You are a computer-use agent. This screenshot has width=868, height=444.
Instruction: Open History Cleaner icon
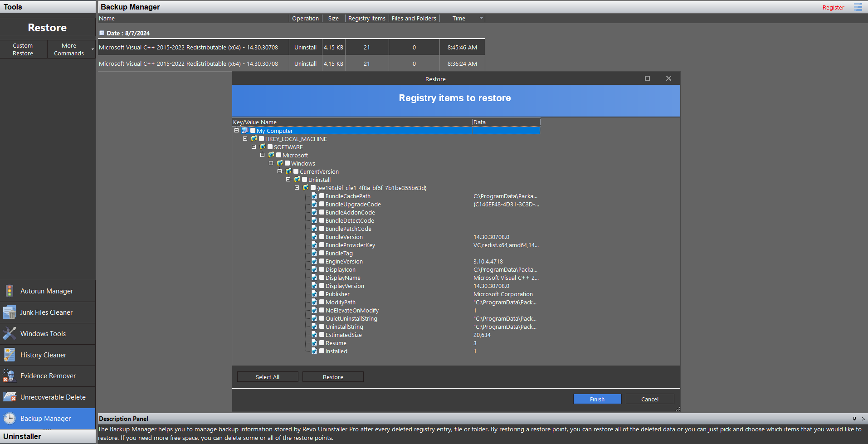coord(9,355)
